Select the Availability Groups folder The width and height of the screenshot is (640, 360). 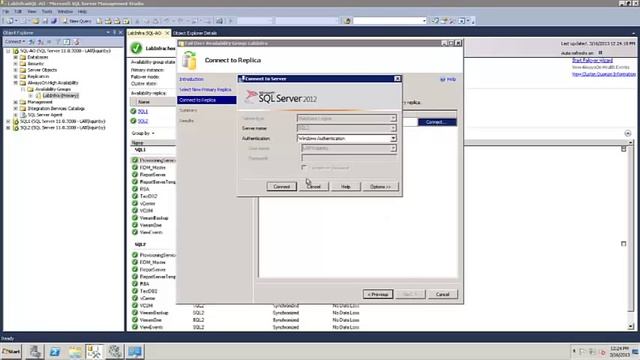tap(53, 89)
